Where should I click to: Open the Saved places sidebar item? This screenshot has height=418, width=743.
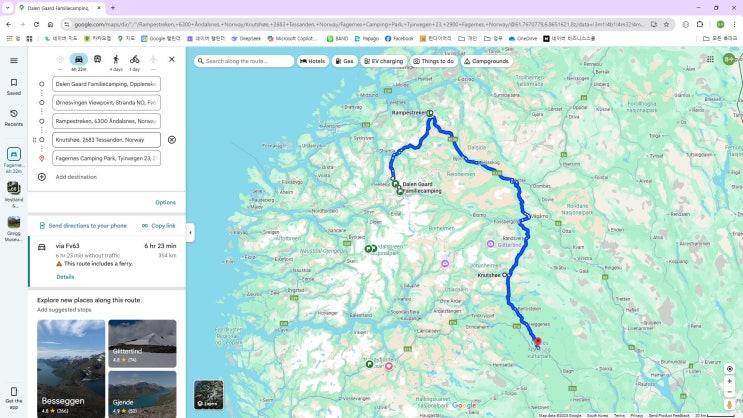coord(14,87)
